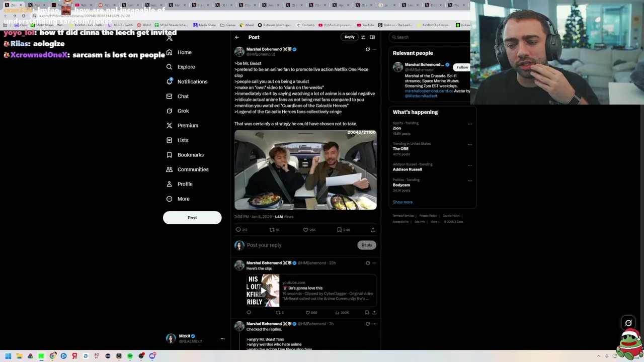This screenshot has height=362, width=644.
Task: Open the Media Share bookmark
Action: [x=204, y=25]
